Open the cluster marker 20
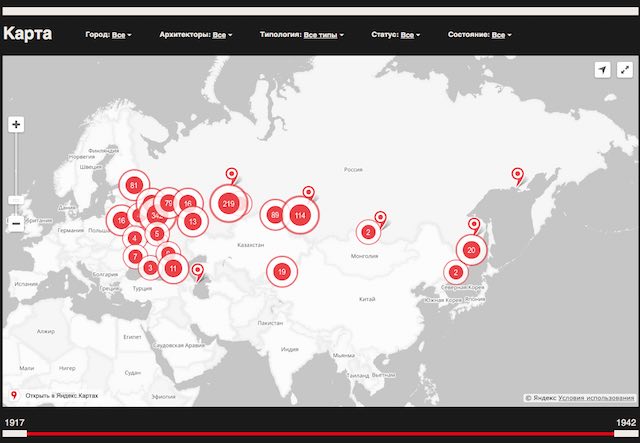Viewport: 640px width, 443px height. [x=471, y=250]
